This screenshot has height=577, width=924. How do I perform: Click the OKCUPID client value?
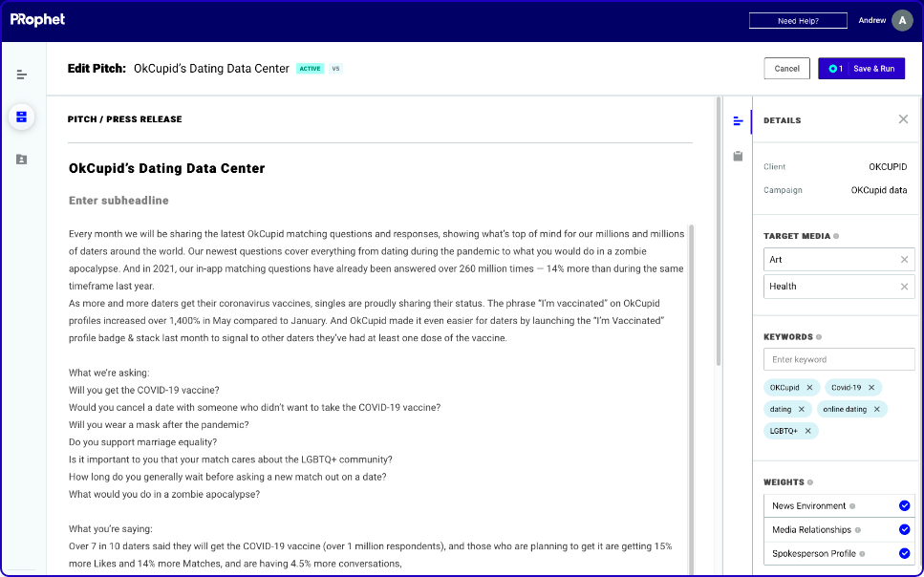coord(888,167)
